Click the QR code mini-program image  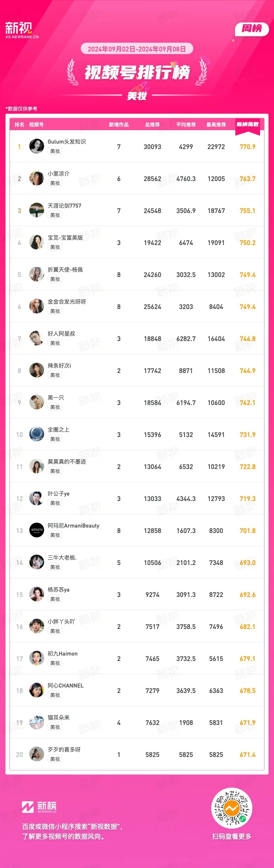tap(232, 808)
